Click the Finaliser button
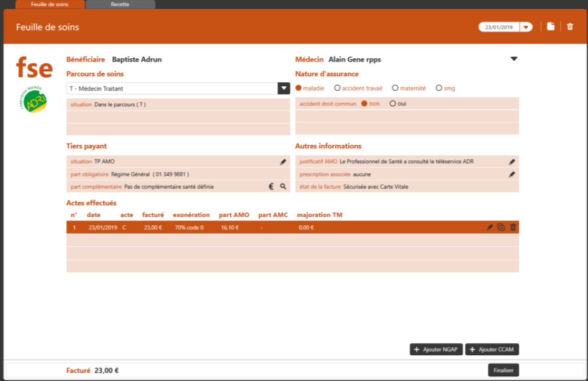 coord(504,370)
